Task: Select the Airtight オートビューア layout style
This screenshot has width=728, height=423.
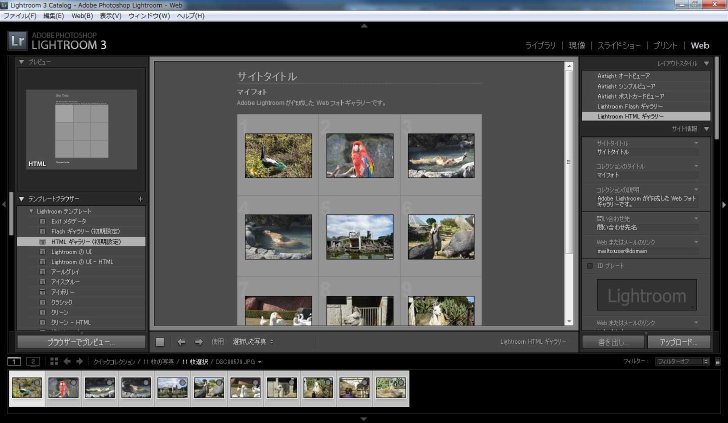Action: pyautogui.click(x=646, y=76)
